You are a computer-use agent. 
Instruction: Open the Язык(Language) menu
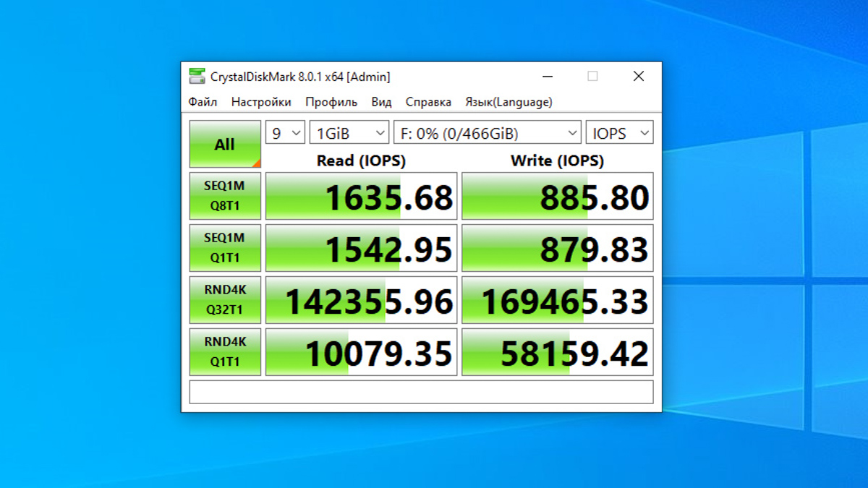click(x=509, y=102)
